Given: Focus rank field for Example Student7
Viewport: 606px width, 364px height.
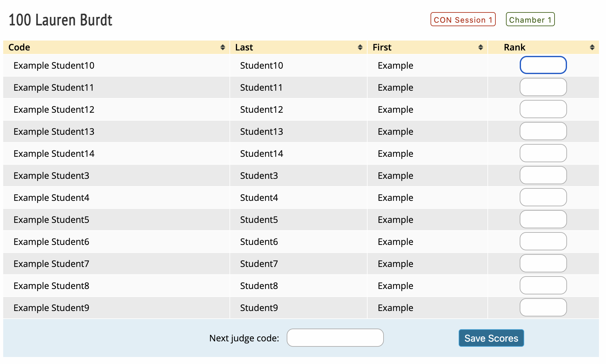Looking at the screenshot, I should click(543, 263).
